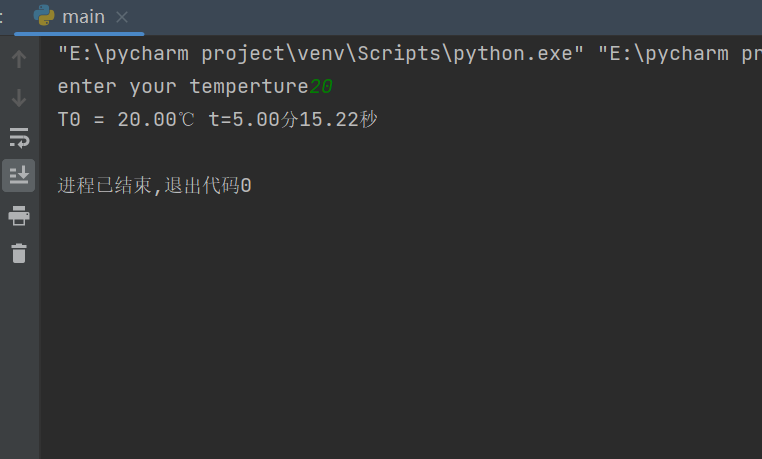Click the green input value 20
Image resolution: width=762 pixels, height=459 pixels.
[x=321, y=87]
